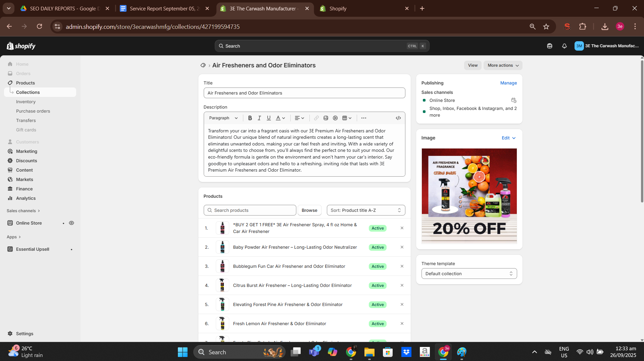The image size is (644, 361).
Task: Open Theme template Default collection selector
Action: [x=469, y=274]
